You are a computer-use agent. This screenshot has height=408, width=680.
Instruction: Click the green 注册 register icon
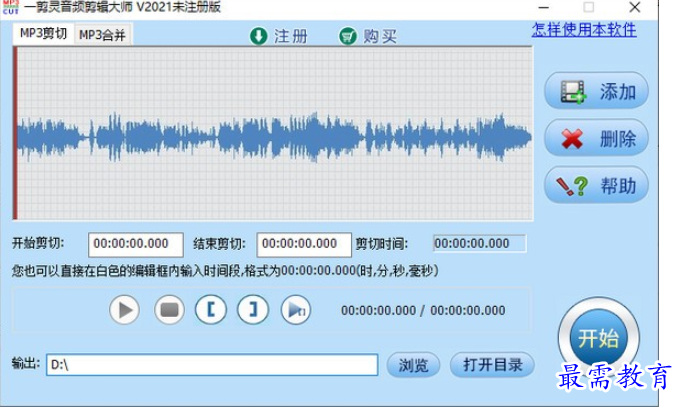[x=259, y=36]
